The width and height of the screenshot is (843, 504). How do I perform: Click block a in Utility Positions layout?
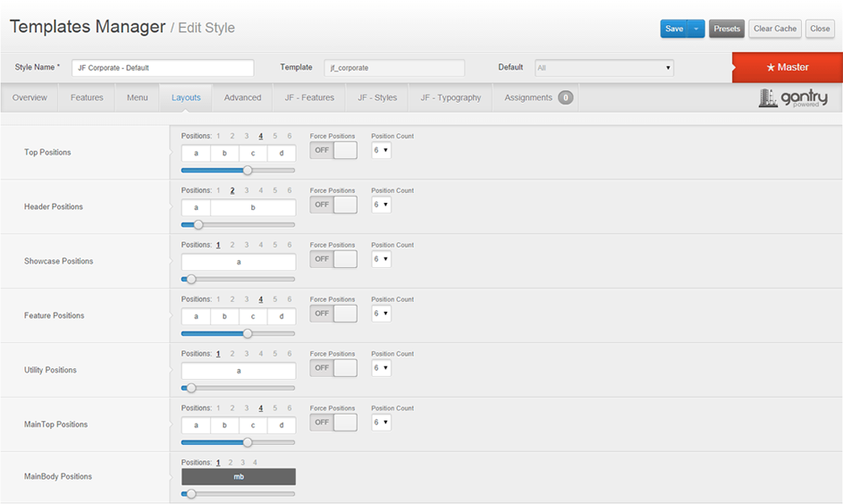[239, 371]
